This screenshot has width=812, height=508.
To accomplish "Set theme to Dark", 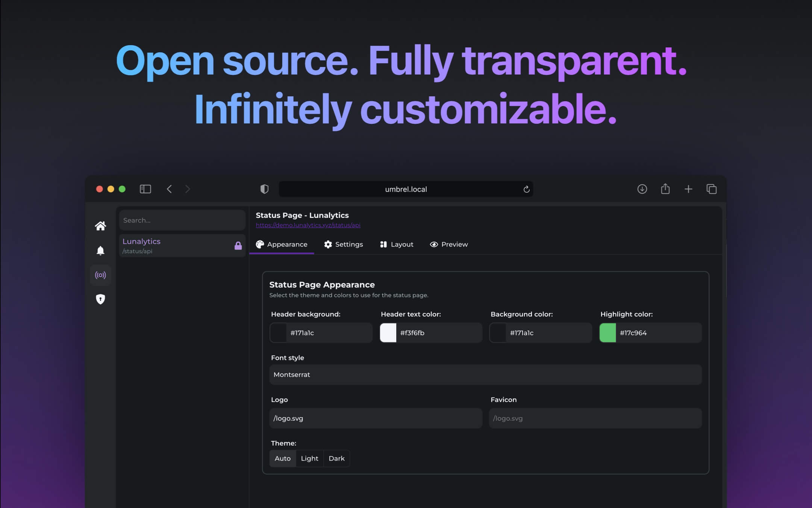I will (336, 458).
